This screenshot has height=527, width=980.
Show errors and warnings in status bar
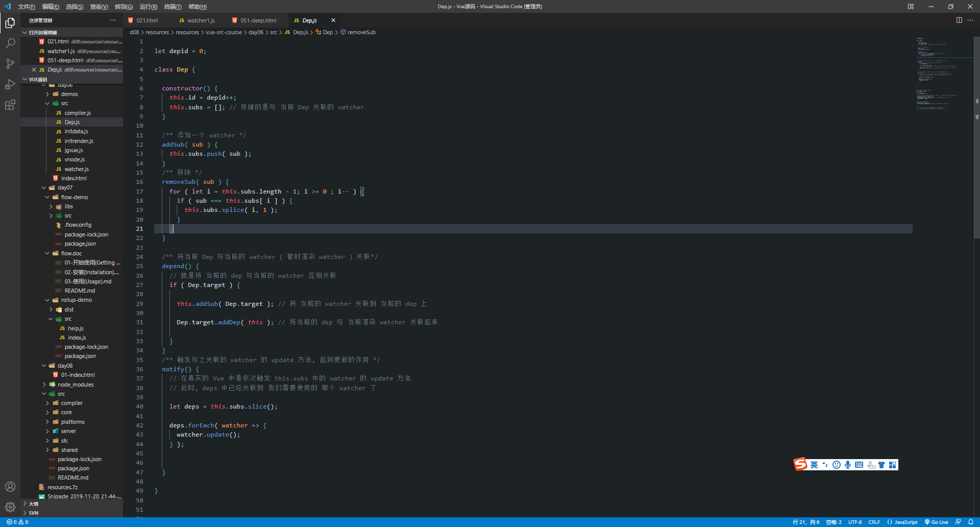pyautogui.click(x=17, y=522)
